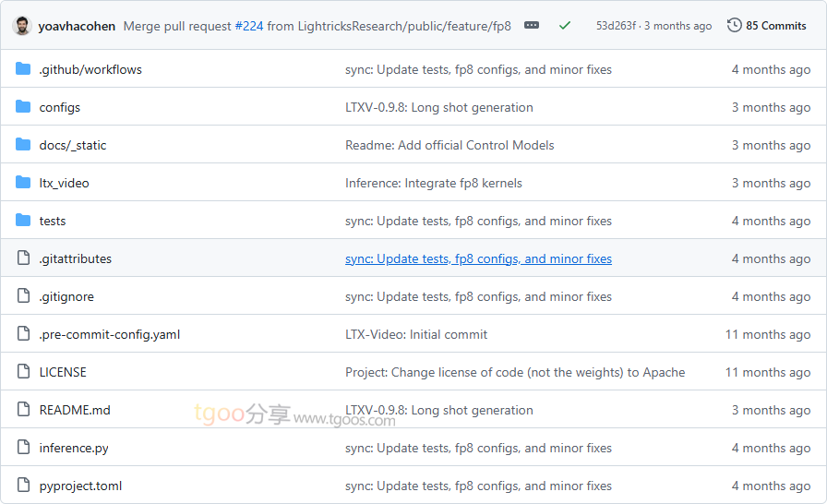827x504 pixels.
Task: Expand commit message with ellipsis button
Action: (532, 26)
